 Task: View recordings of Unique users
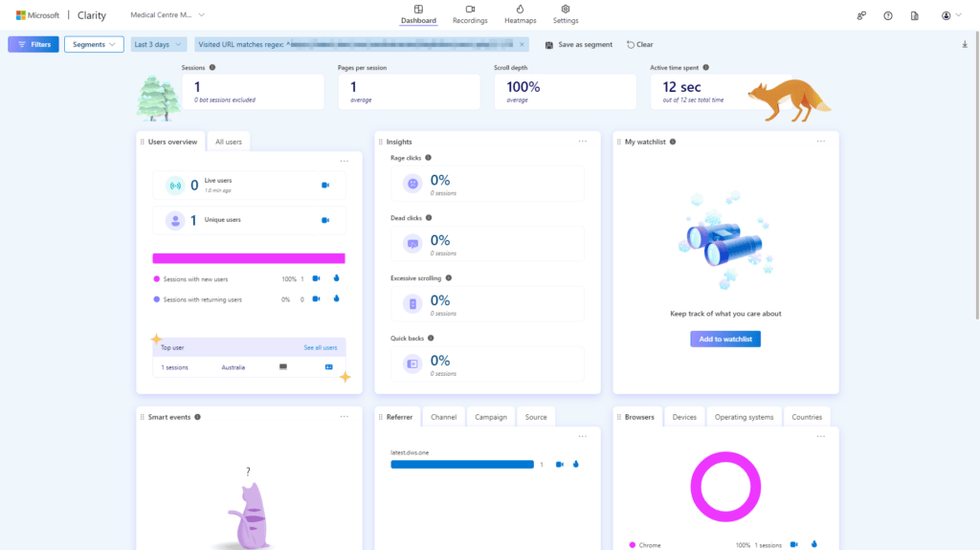point(325,220)
